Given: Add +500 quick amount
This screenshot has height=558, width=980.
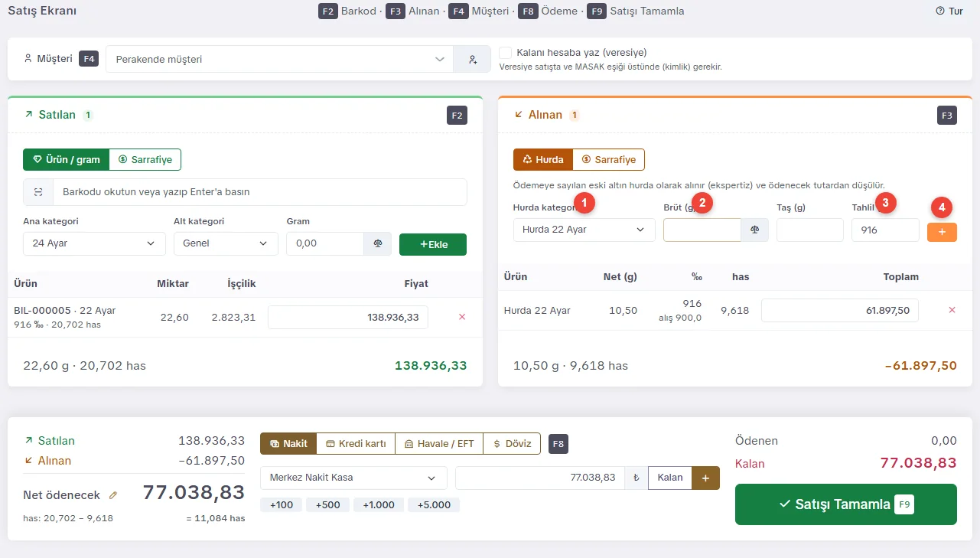Looking at the screenshot, I should point(327,505).
